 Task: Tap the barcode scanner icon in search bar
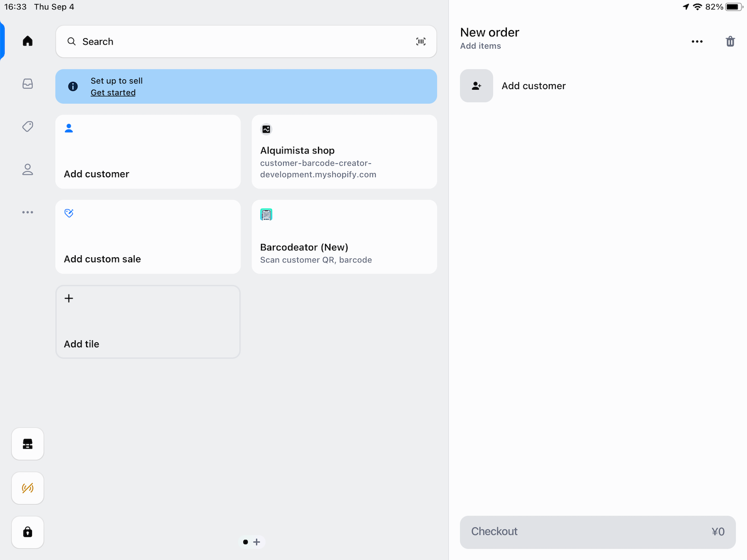tap(421, 41)
